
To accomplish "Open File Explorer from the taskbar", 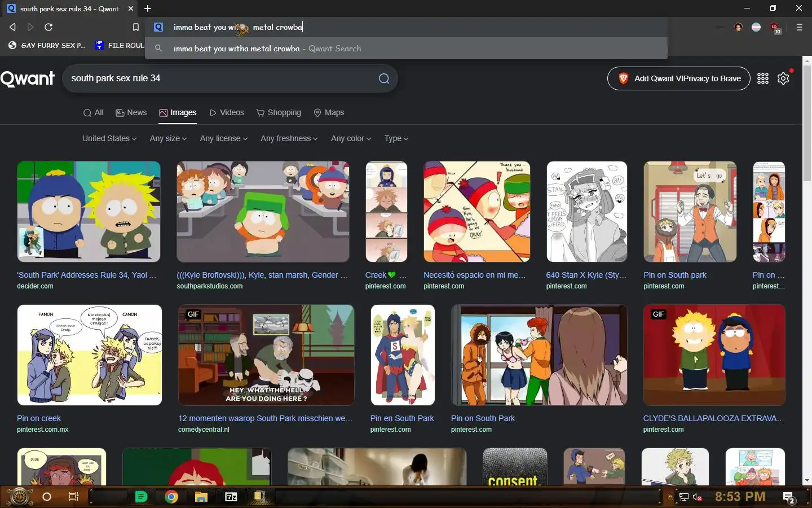I will coord(201,497).
